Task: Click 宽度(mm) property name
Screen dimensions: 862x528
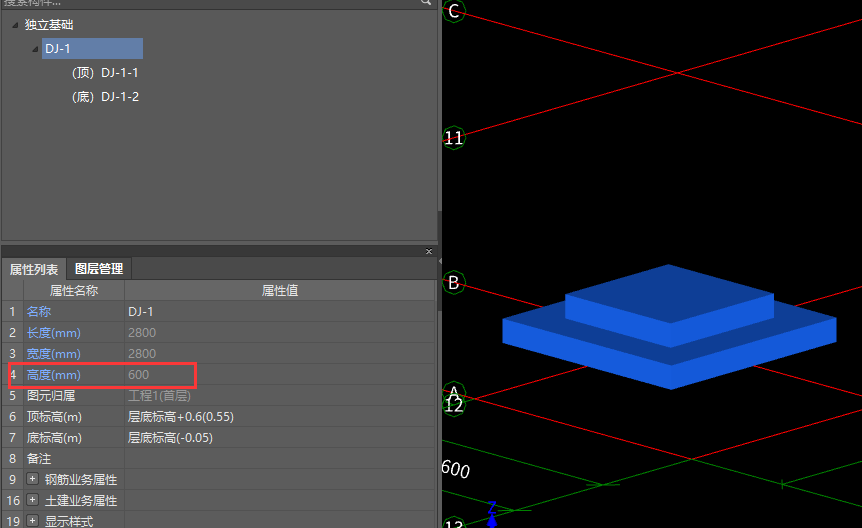Action: [54, 354]
